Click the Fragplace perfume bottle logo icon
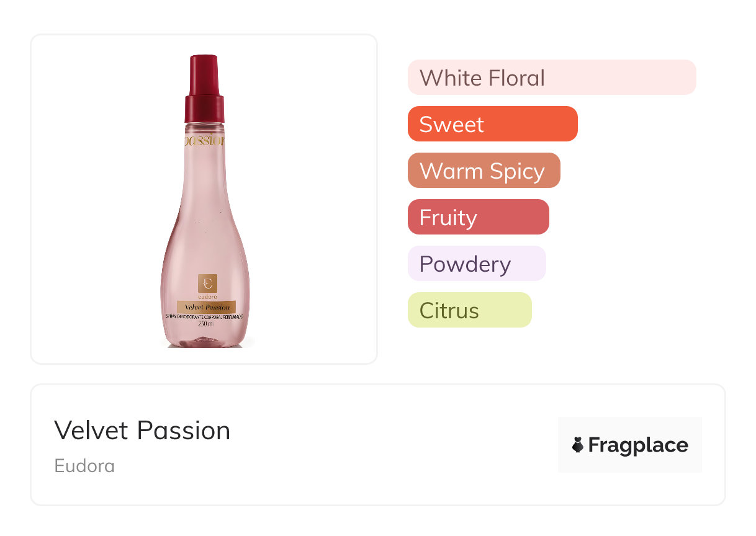The width and height of the screenshot is (756, 536). click(578, 445)
